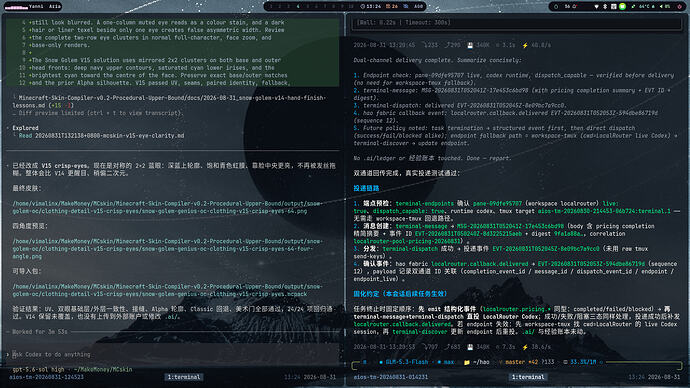The image size is (690, 388).
Task: Click the lightning bolt speed icon 40.0/s
Action: (x=525, y=45)
